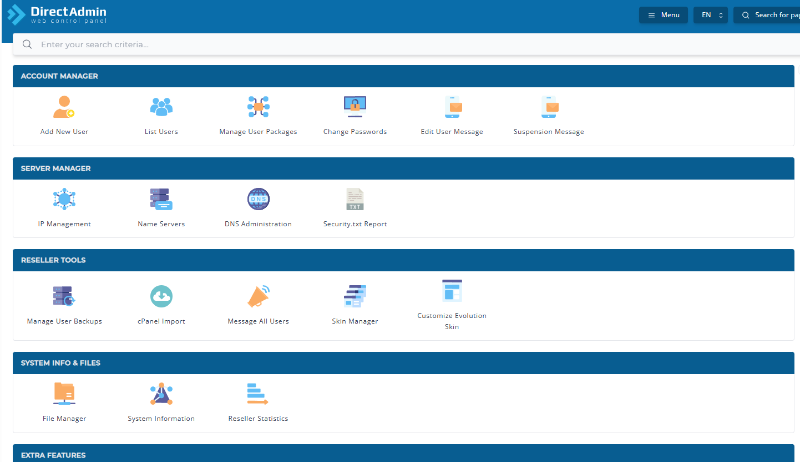Click the 'Manage User Backups' text label

[x=64, y=321]
